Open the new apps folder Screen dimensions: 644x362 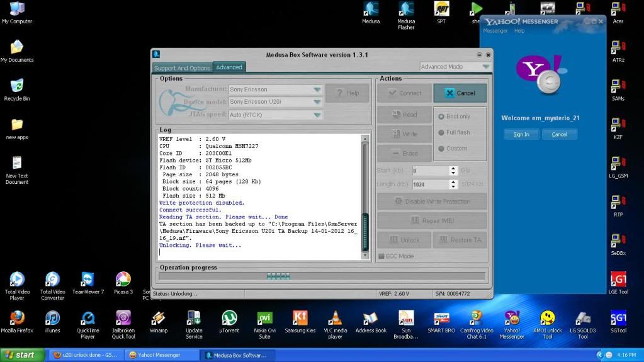(17, 128)
